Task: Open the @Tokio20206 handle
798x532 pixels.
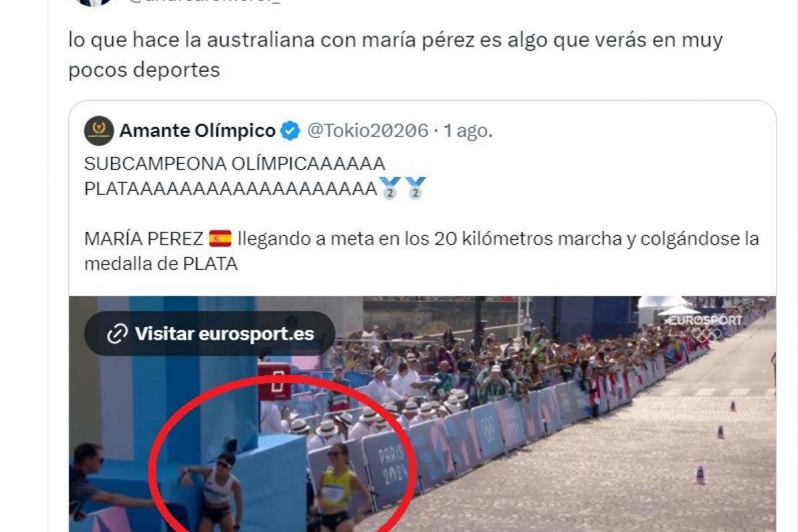Action: [x=366, y=131]
